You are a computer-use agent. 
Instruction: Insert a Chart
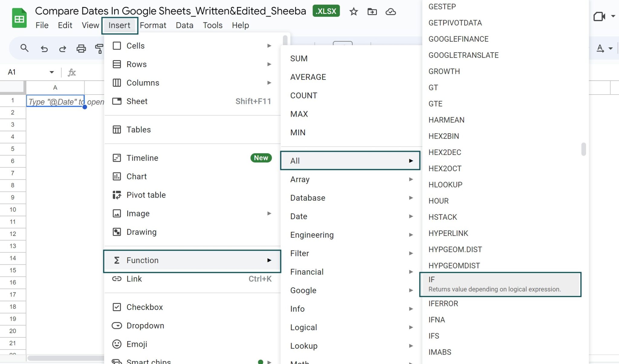pyautogui.click(x=192, y=176)
